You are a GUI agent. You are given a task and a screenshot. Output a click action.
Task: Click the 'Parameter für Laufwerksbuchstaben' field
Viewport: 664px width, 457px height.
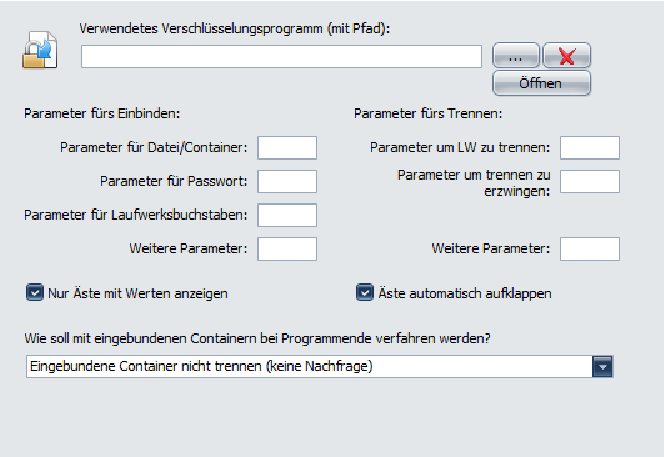287,215
